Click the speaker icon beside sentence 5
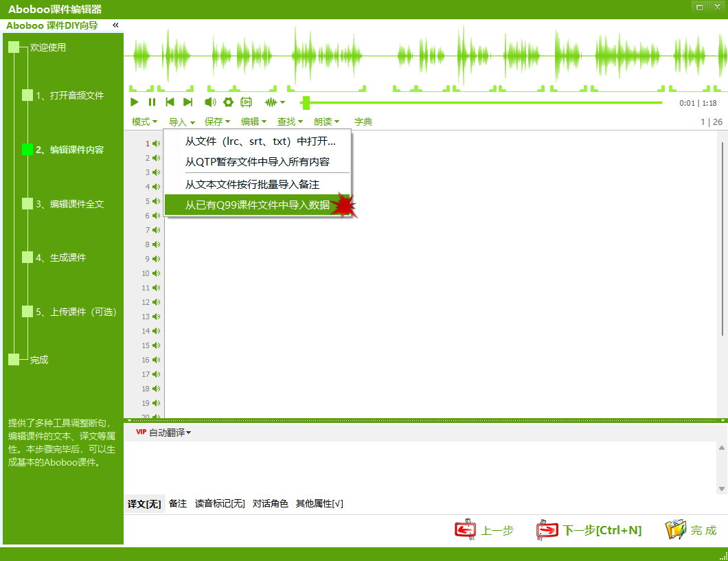 156,201
